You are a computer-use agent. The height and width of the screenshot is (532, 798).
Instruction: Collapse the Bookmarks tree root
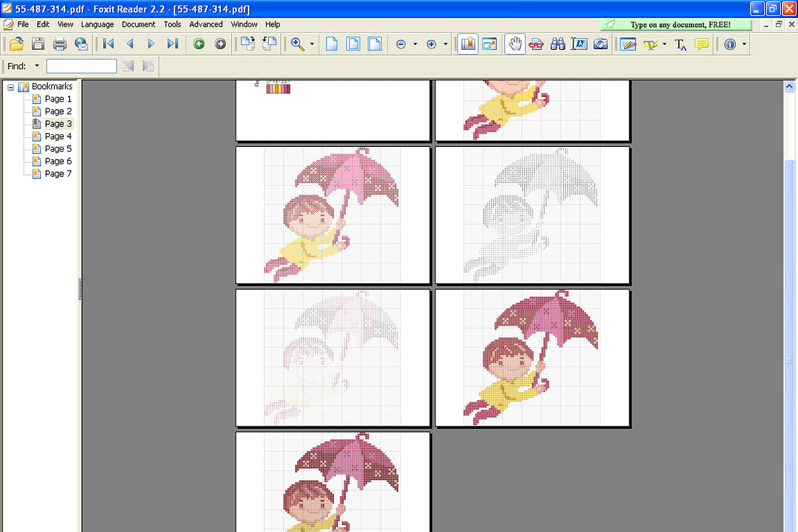click(x=11, y=86)
